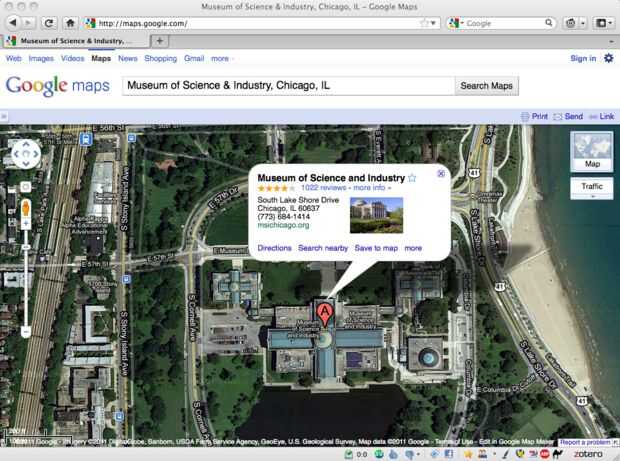Image resolution: width=620 pixels, height=461 pixels.
Task: Click the Zotero status bar label
Action: coord(588,454)
